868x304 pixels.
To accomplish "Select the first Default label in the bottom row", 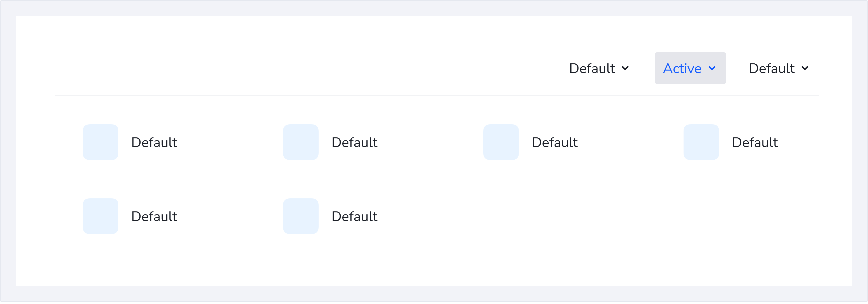I will coord(154,216).
